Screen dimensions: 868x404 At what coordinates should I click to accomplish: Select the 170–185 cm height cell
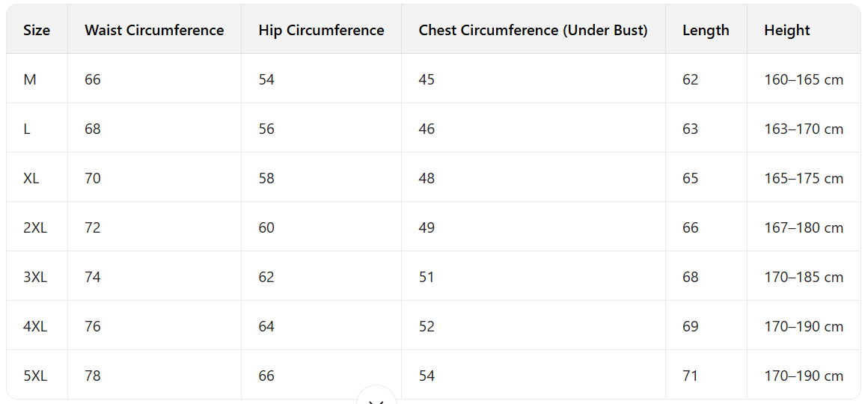tap(804, 277)
